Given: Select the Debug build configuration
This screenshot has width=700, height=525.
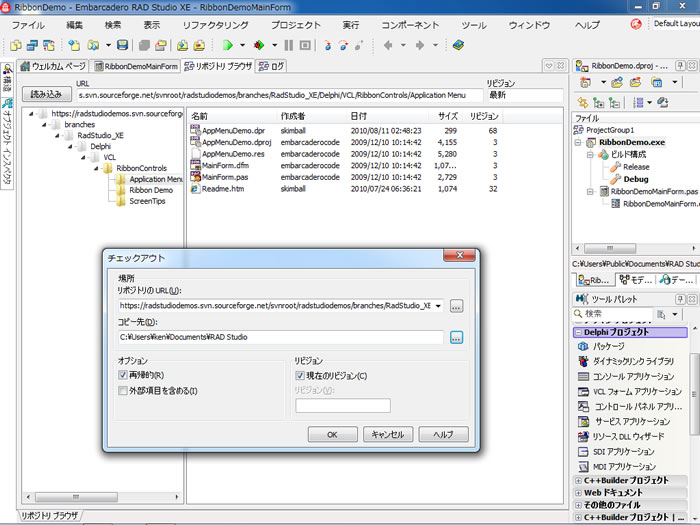Looking at the screenshot, I should click(x=636, y=179).
